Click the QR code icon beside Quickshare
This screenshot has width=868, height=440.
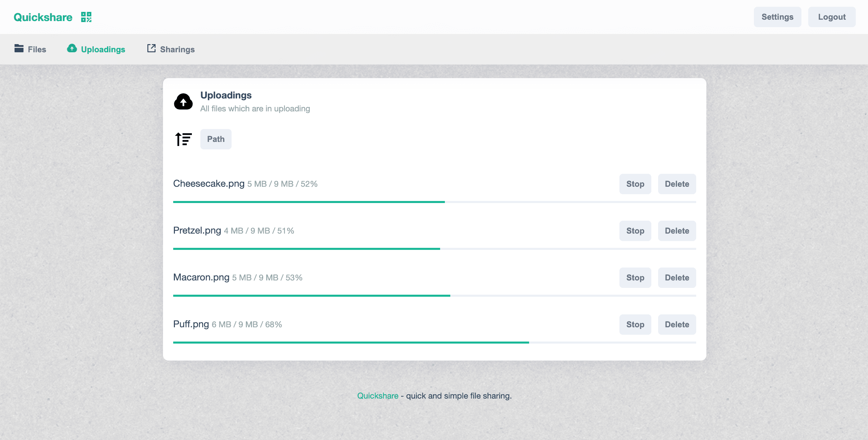tap(86, 17)
